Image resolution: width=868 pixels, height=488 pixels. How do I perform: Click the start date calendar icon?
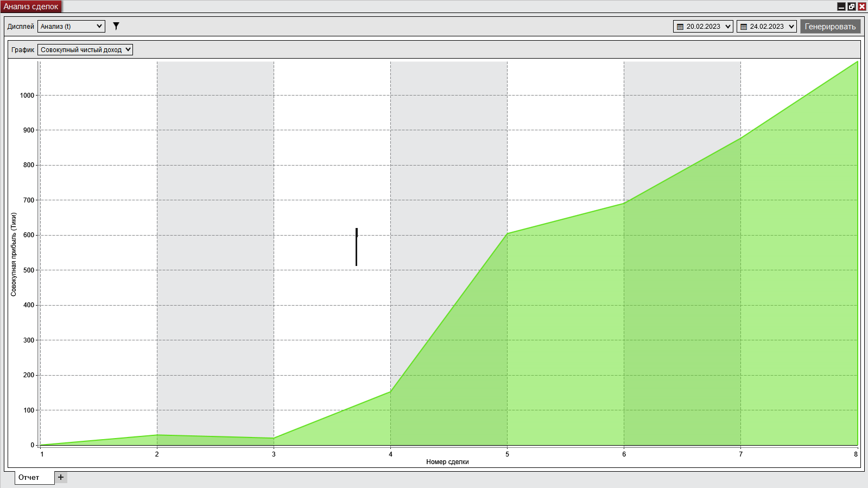click(680, 27)
